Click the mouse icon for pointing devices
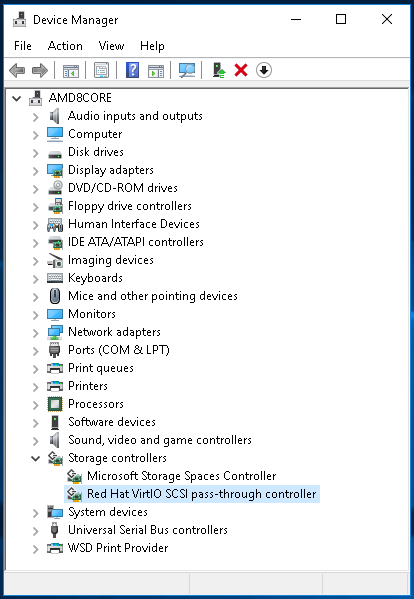This screenshot has width=414, height=599. click(55, 296)
